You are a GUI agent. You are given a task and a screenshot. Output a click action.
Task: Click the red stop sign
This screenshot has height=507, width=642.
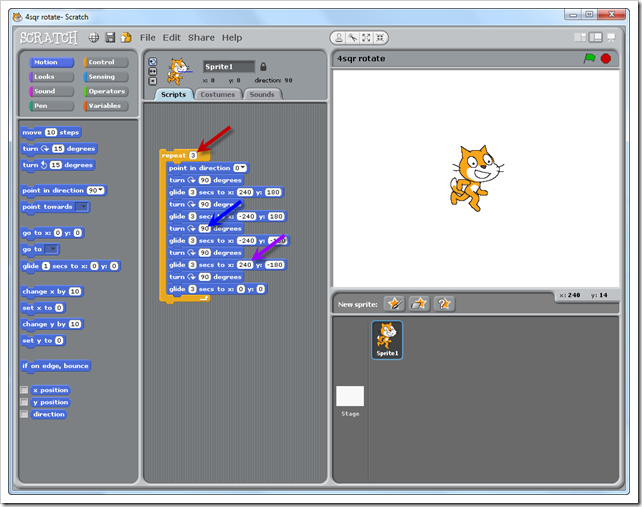[606, 59]
